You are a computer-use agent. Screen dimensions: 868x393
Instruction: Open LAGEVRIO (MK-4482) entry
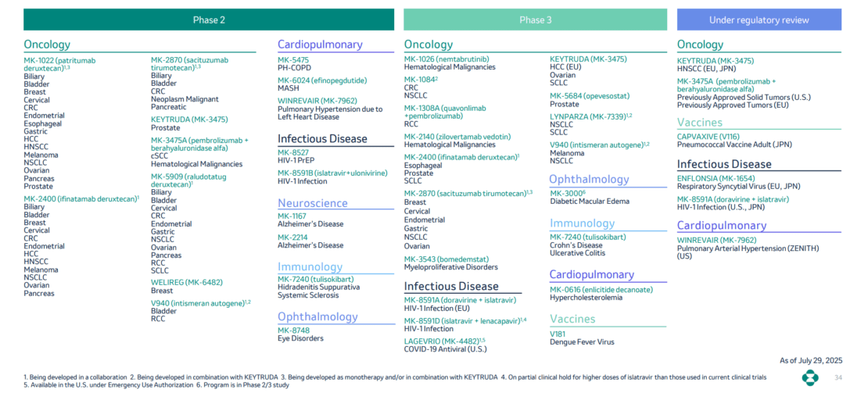pyautogui.click(x=443, y=340)
